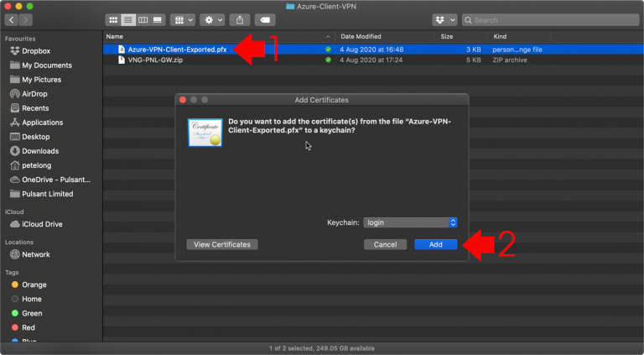This screenshot has width=644, height=355.
Task: Open Recents in the sidebar
Action: [x=35, y=108]
